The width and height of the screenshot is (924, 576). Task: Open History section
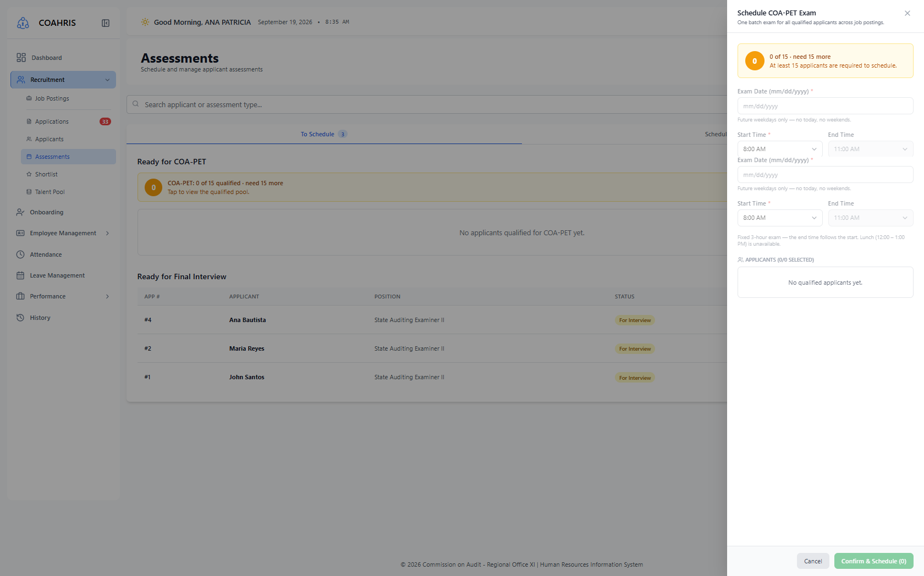click(x=63, y=318)
